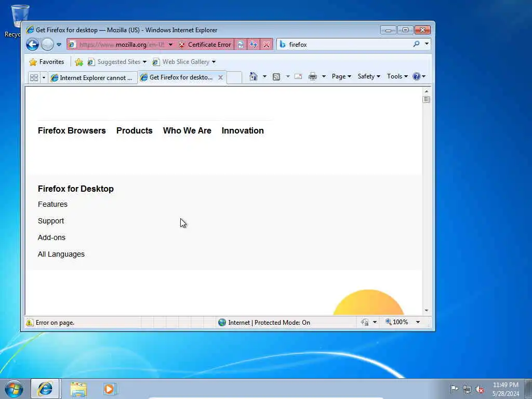Click the muted volume tray icon
Screen dimensions: 532x399
click(x=480, y=390)
